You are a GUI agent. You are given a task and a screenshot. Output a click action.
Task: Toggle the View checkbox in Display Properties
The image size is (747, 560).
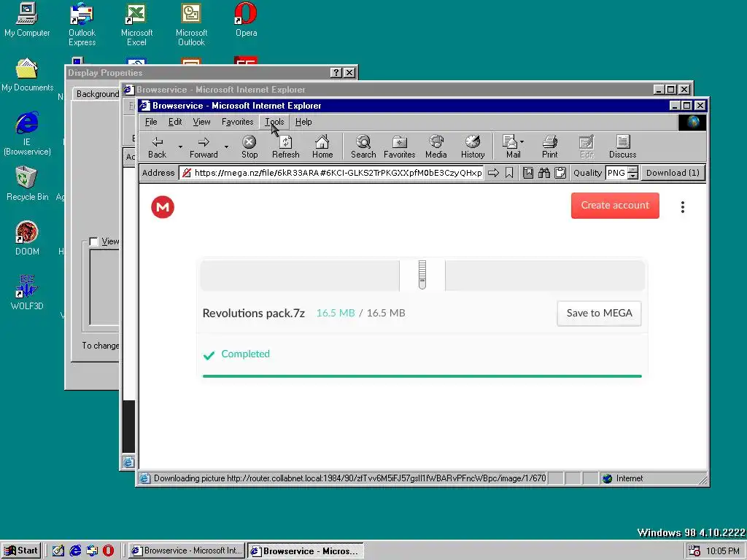pos(94,241)
